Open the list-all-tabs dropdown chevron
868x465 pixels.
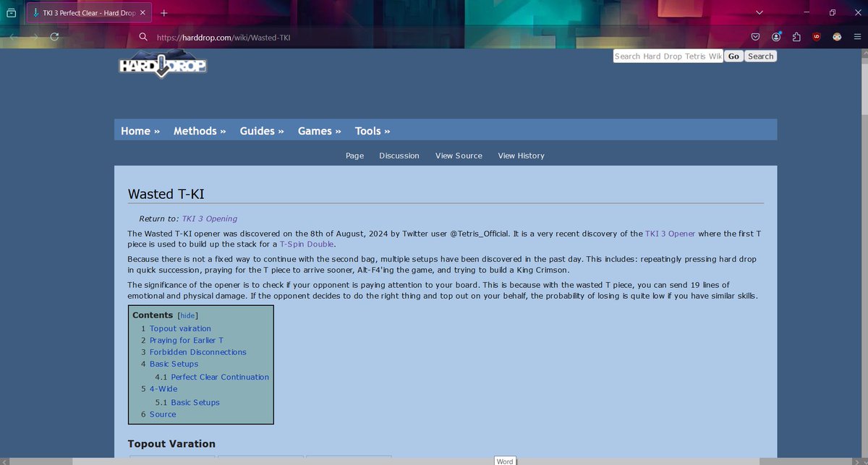coord(759,12)
